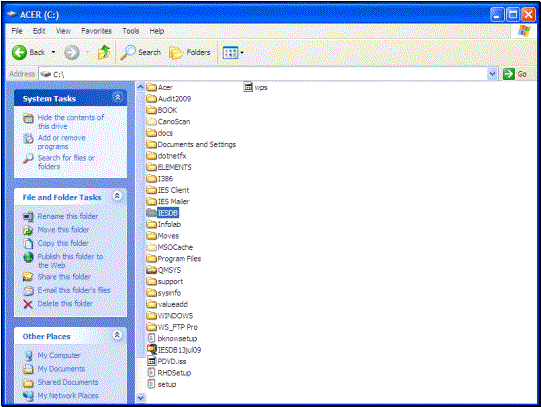Go up one folder level icon
This screenshot has height=407, width=541.
pos(104,52)
